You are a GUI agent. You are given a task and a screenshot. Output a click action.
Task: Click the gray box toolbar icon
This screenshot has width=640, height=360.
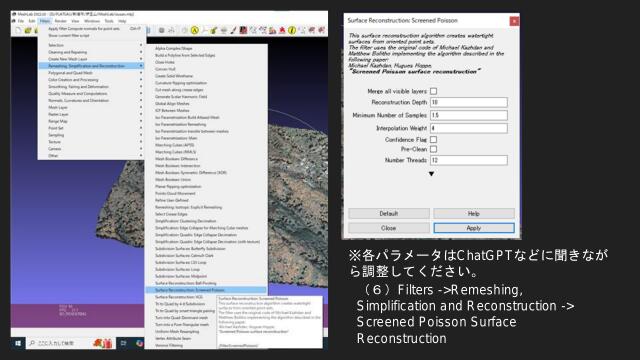point(162,30)
